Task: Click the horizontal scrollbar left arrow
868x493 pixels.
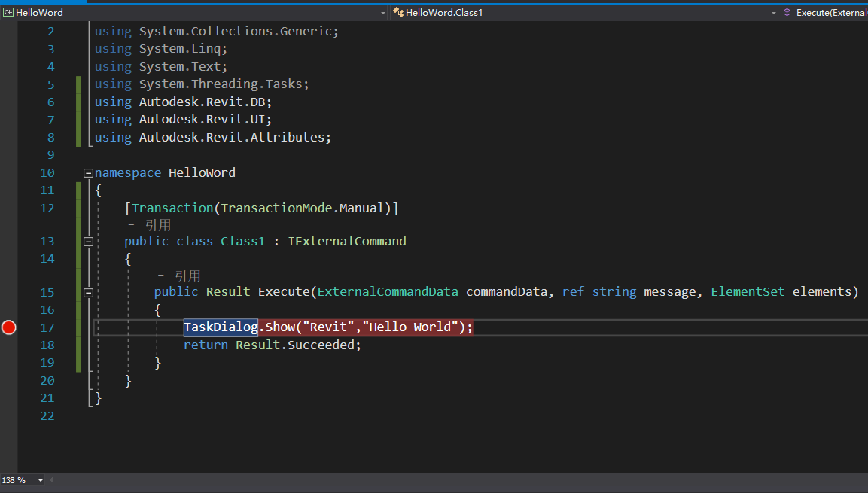Action: [52, 480]
